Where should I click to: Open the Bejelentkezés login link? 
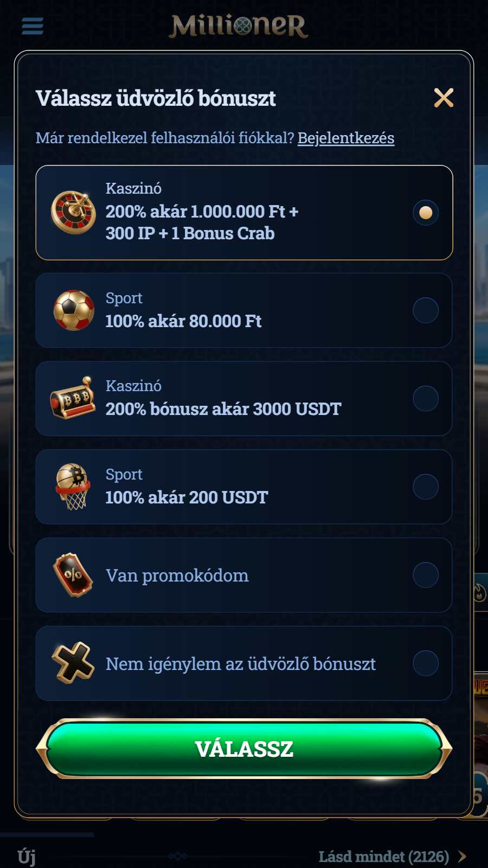coord(346,138)
